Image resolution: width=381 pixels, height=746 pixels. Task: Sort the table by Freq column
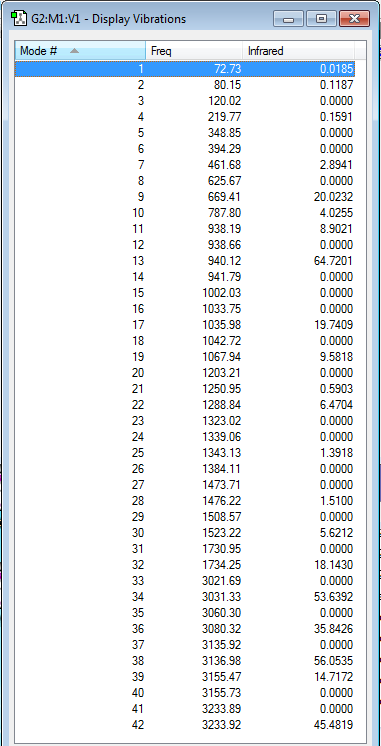pyautogui.click(x=194, y=50)
